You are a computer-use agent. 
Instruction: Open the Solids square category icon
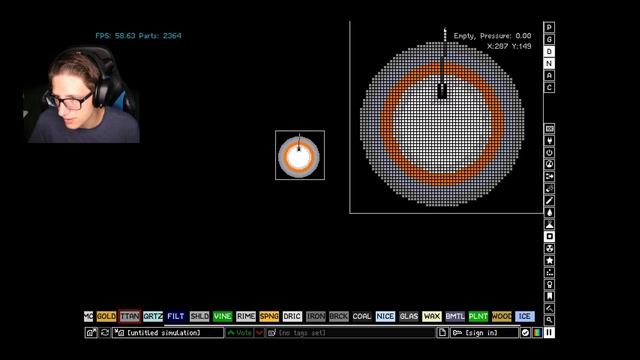549,236
